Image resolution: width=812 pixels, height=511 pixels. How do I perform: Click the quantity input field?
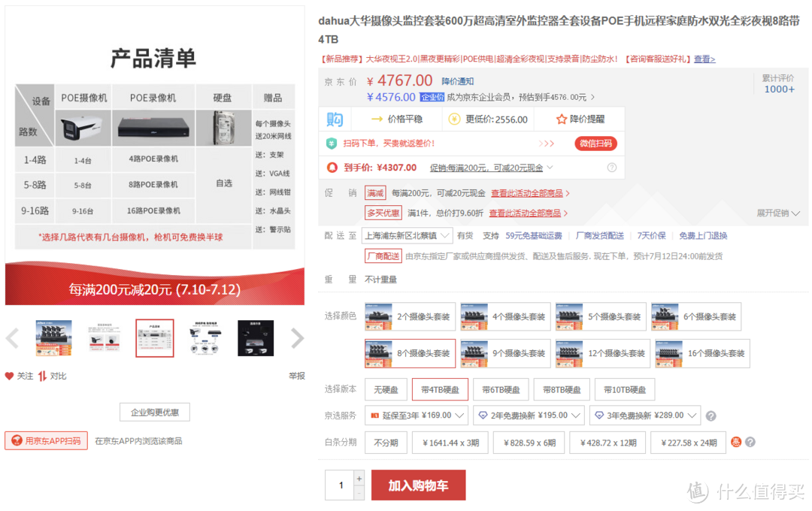click(x=341, y=485)
